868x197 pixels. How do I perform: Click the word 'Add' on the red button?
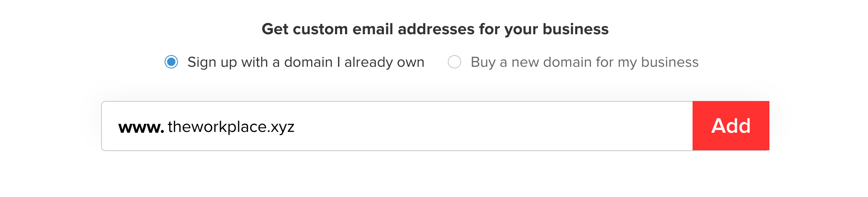click(x=731, y=126)
